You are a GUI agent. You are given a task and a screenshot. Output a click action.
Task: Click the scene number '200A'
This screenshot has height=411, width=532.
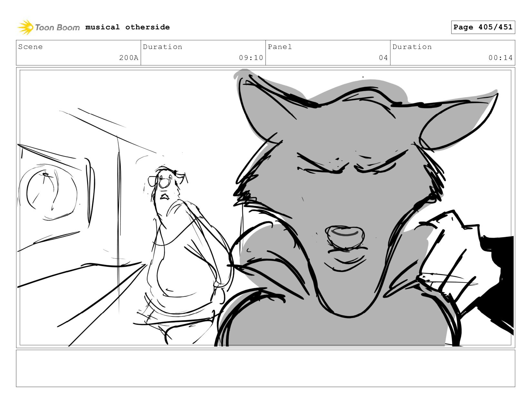tap(129, 58)
